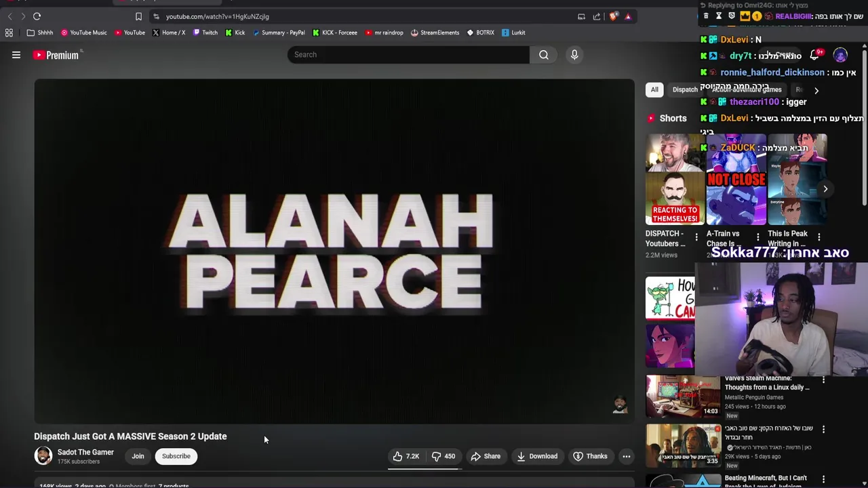Open the YouTube notifications bell
Screen dimensions: 868x488
[814, 56]
